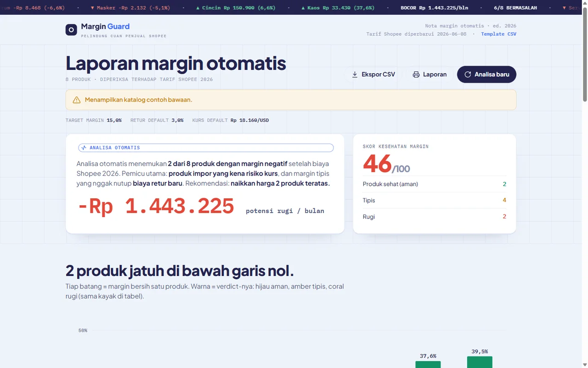Click the warning triangle icon in banner

coord(77,100)
